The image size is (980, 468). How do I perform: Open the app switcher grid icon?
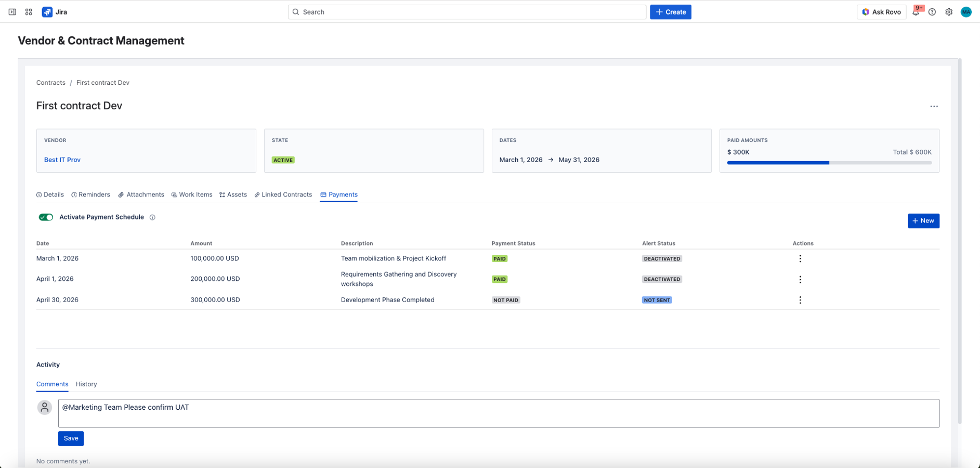click(29, 11)
